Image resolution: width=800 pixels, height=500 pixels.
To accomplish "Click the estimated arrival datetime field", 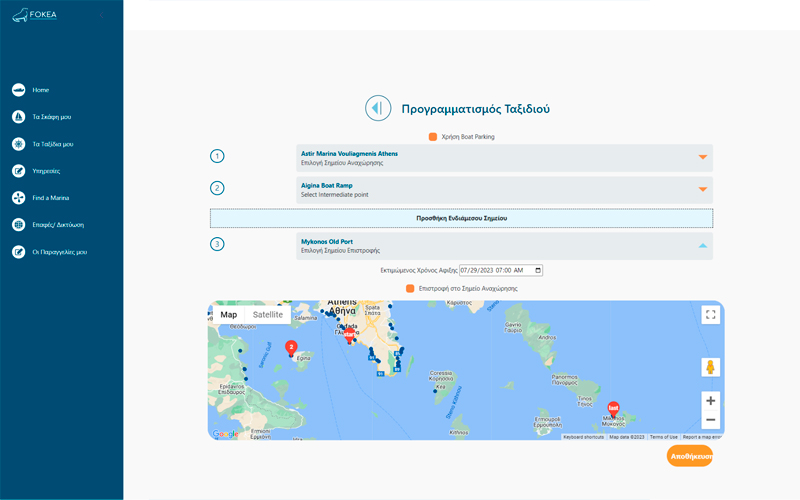I will [x=501, y=270].
